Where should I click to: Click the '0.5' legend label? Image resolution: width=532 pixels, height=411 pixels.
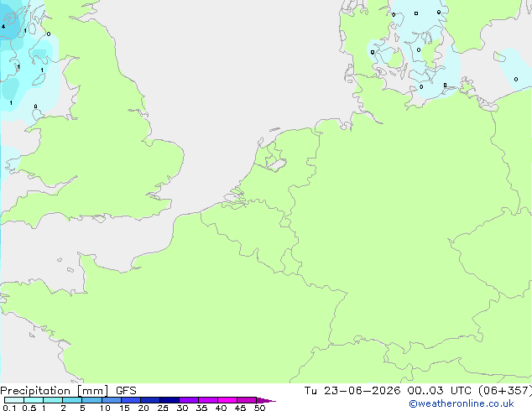pyautogui.click(x=29, y=408)
